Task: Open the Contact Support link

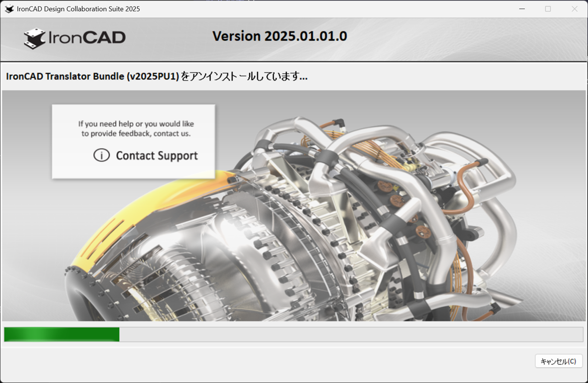Action: (x=156, y=156)
